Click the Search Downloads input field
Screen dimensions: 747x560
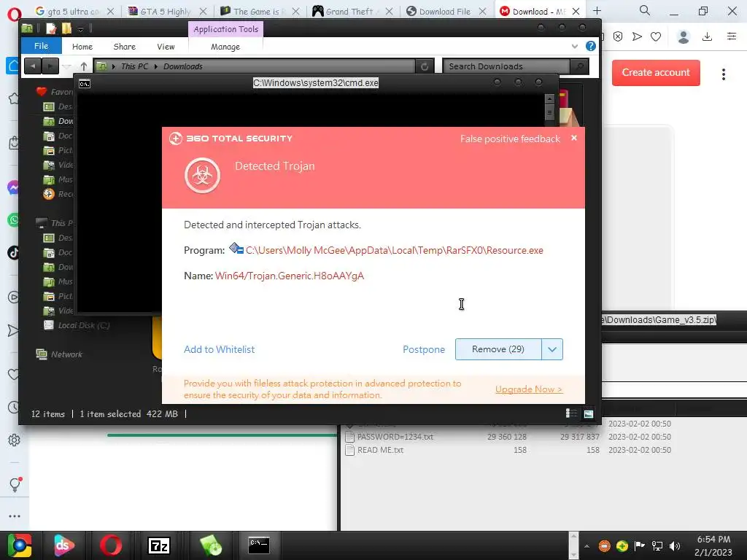[506, 66]
